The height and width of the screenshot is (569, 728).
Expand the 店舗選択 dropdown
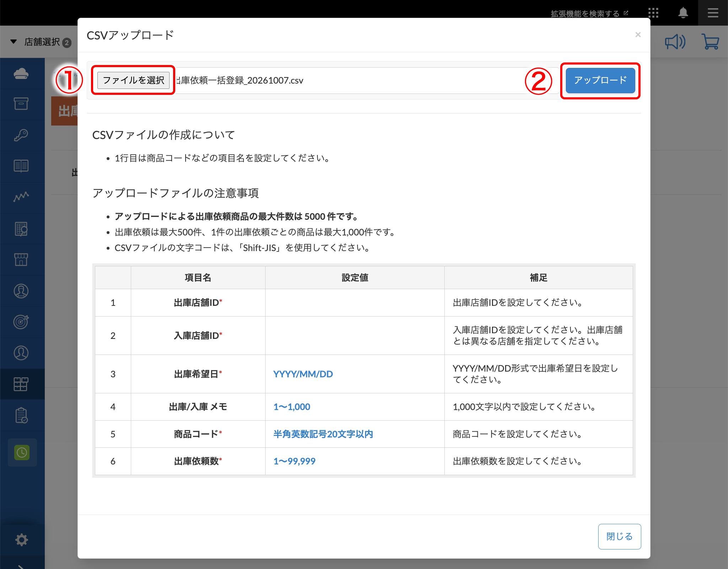(41, 42)
